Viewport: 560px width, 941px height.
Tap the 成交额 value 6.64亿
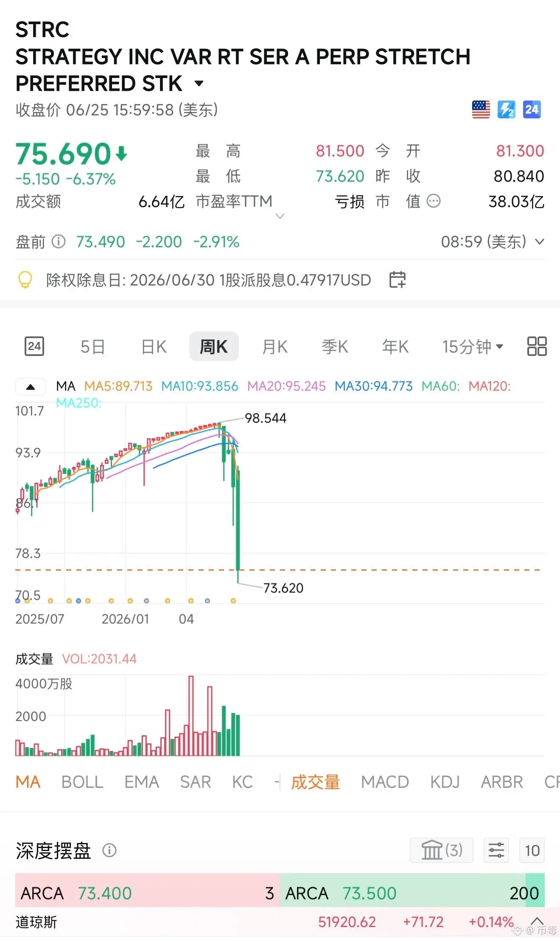click(x=162, y=202)
